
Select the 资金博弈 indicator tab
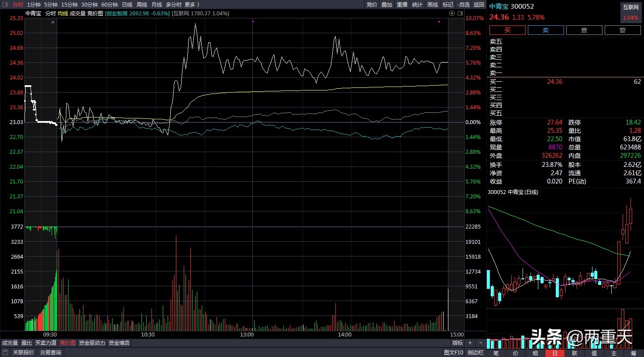(x=119, y=343)
